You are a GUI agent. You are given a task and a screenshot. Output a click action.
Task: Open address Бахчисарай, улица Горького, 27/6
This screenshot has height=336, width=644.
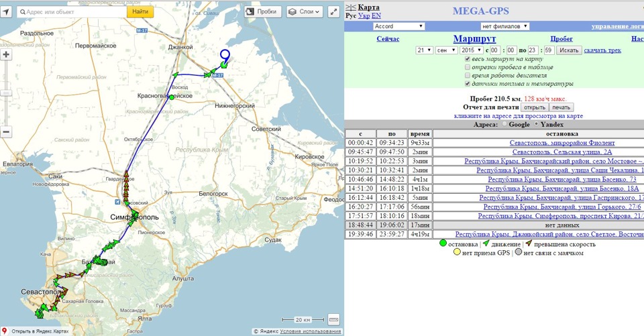pyautogui.click(x=562, y=207)
